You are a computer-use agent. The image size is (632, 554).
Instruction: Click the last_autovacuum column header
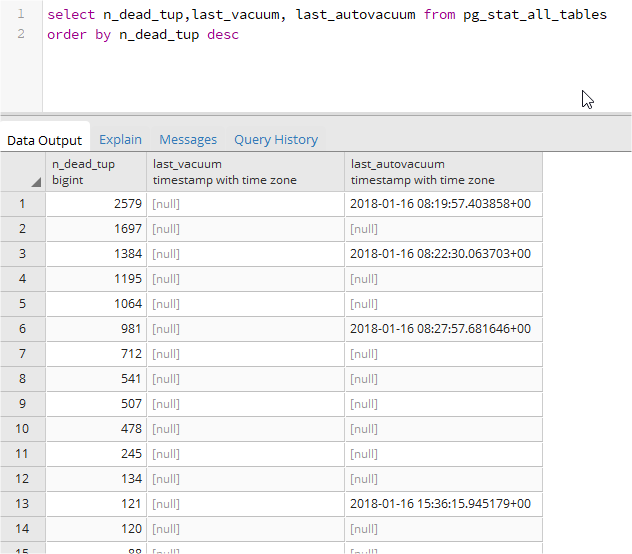443,171
